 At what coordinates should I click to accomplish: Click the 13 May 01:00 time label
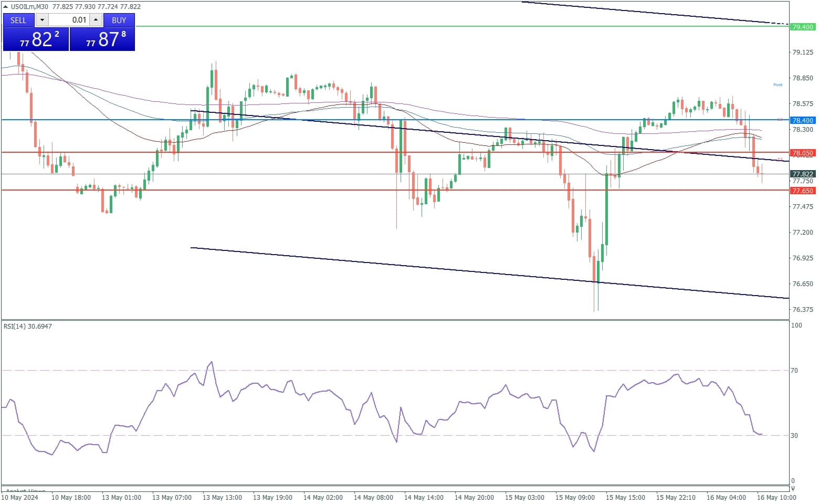pos(121,497)
